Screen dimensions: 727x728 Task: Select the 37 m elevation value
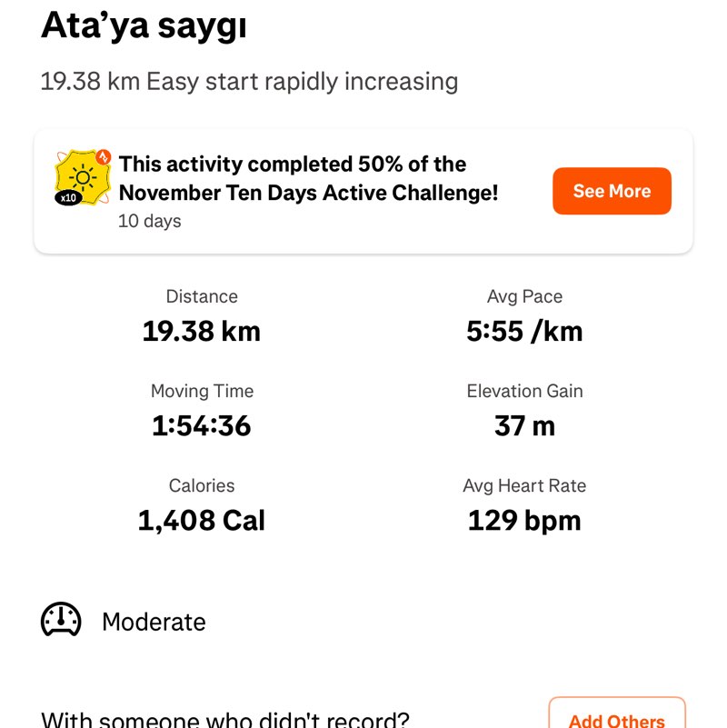(524, 425)
